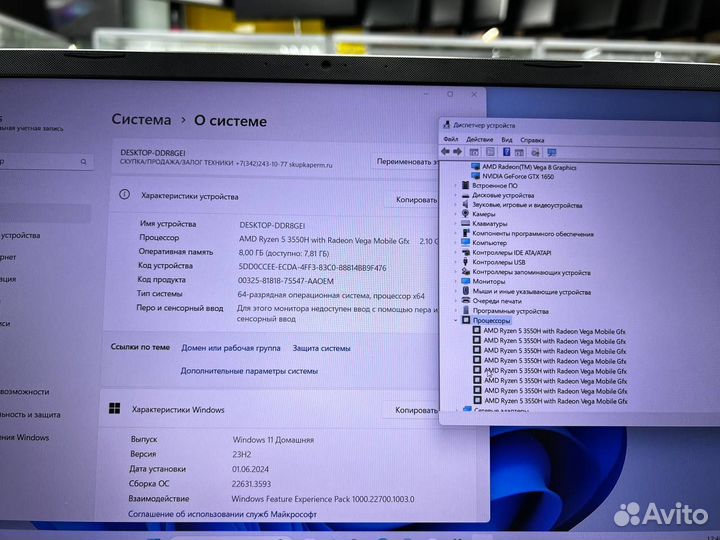720x540 pixels.
Task: Click the Компьютер category icon
Action: coord(466,242)
